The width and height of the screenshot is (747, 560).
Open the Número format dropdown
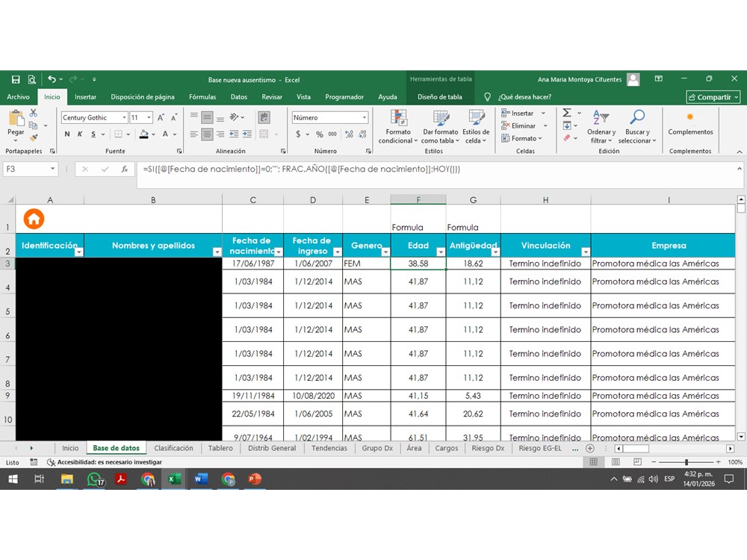point(365,118)
